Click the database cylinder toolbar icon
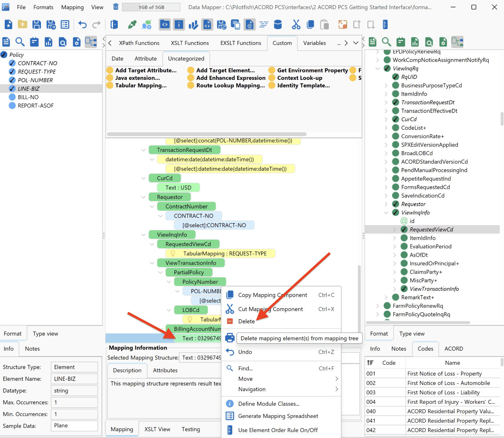This screenshot has height=438, width=504. 278,24
